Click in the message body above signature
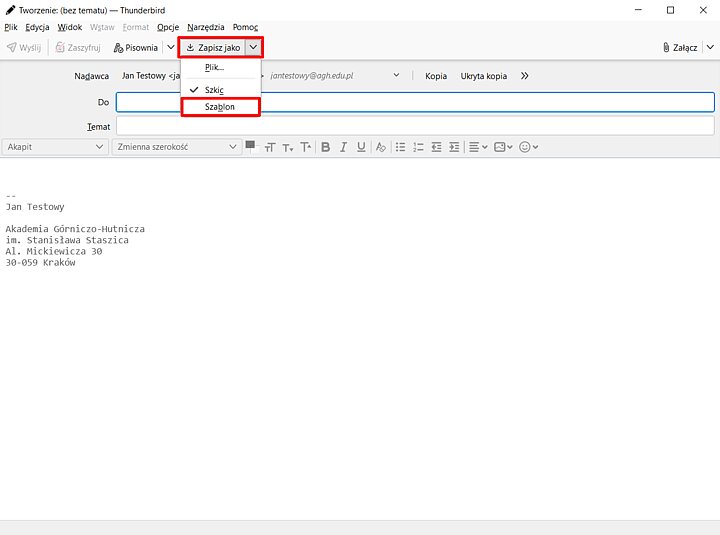This screenshot has width=720, height=535. [360, 177]
